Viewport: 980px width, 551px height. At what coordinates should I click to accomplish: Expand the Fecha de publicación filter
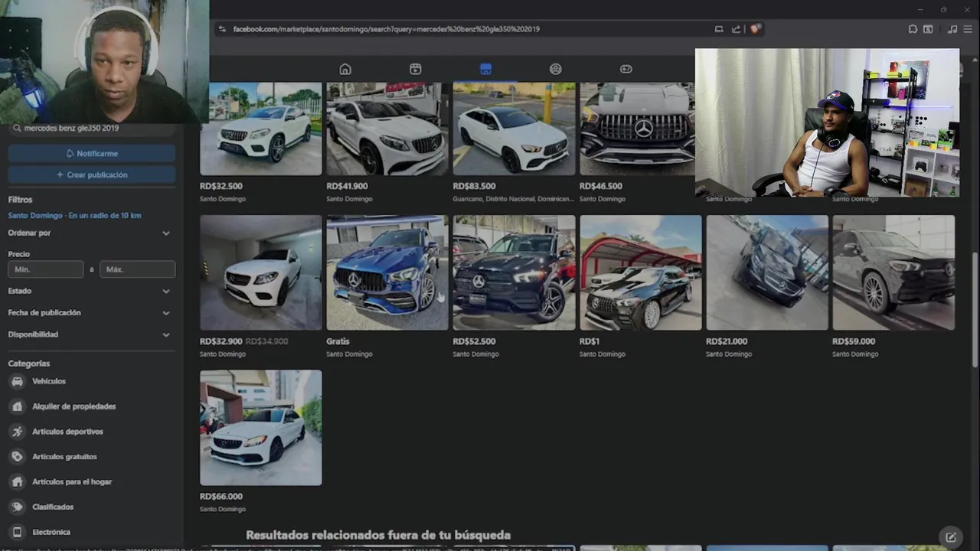pos(91,312)
